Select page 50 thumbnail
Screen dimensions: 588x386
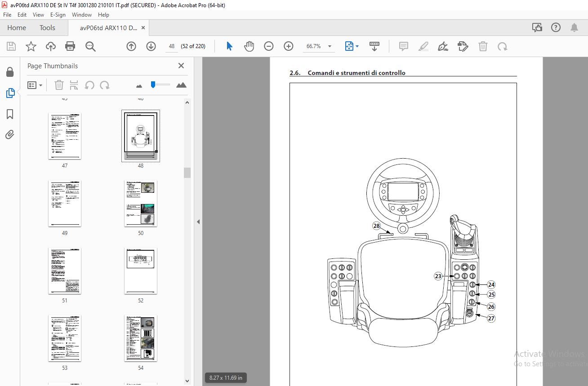[141, 204]
